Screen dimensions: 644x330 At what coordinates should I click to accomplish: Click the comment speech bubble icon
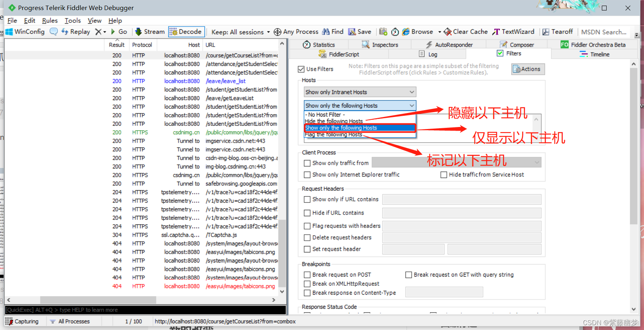[53, 32]
